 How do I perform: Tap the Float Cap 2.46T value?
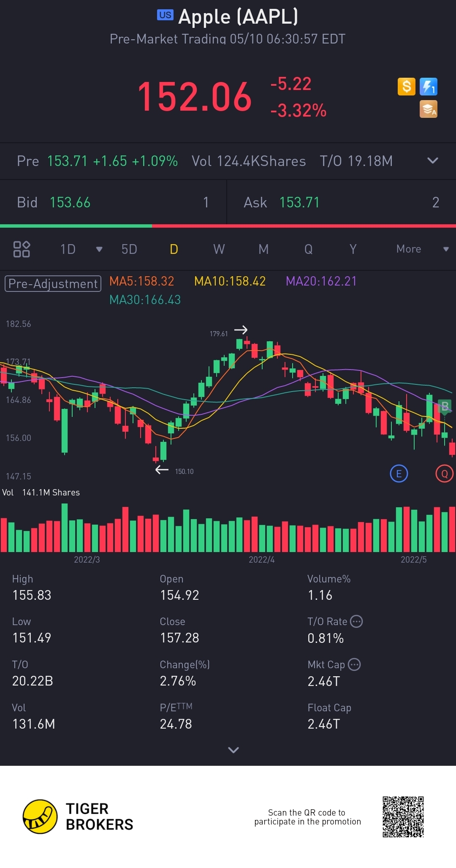point(324,724)
